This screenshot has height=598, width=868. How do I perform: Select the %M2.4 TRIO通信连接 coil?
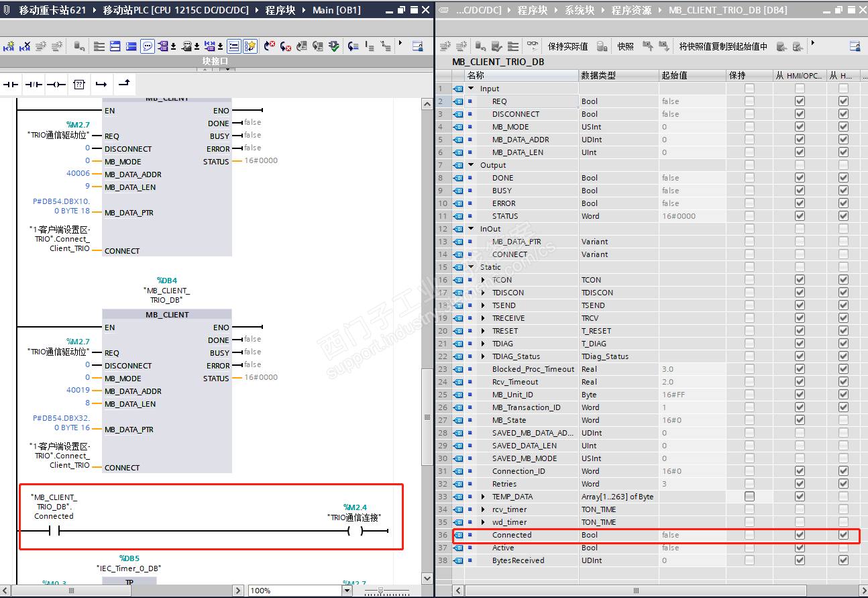(355, 531)
